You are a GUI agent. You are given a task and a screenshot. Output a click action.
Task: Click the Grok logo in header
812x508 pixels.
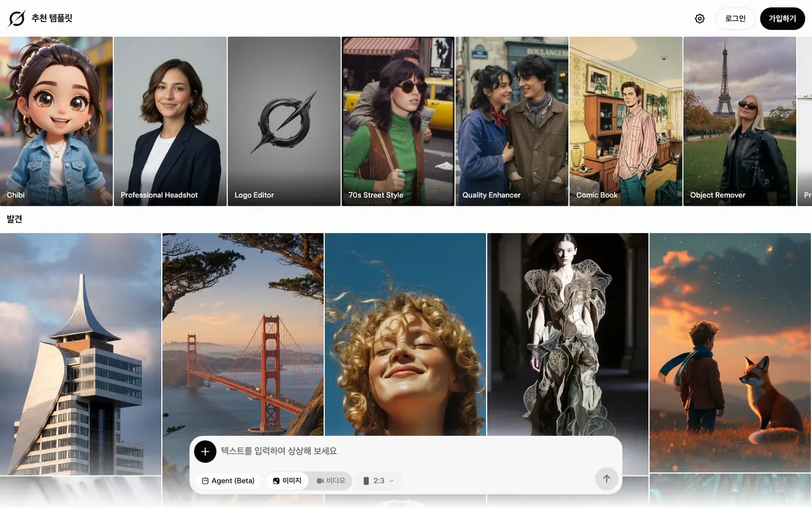[x=16, y=18]
